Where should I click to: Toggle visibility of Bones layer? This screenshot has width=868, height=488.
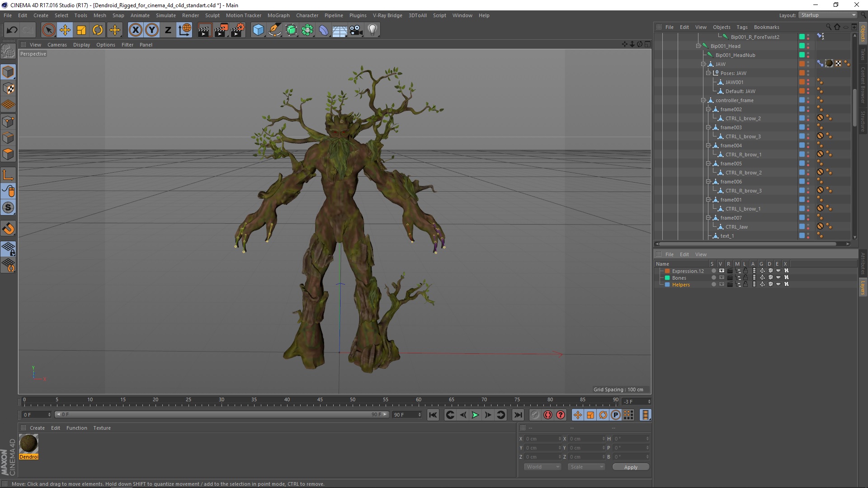722,278
